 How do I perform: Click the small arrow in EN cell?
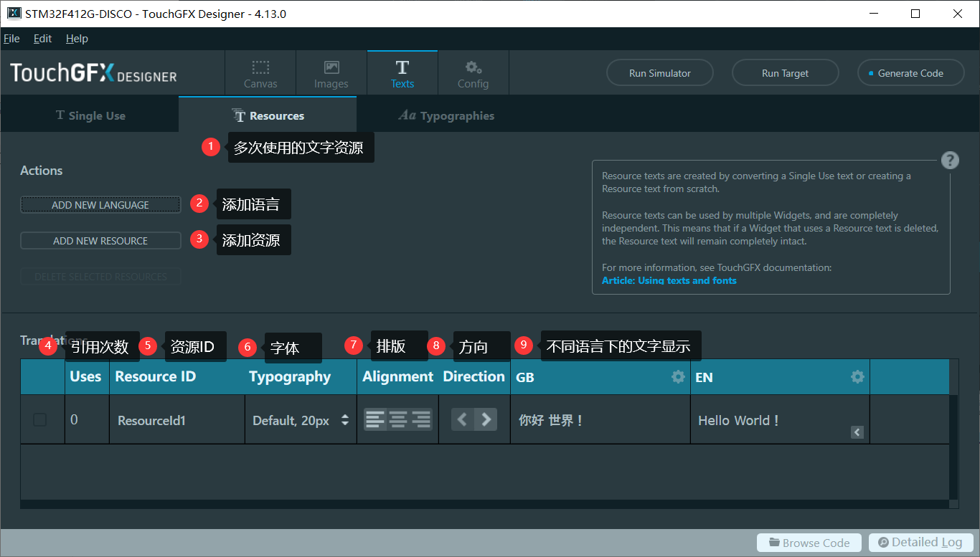(x=857, y=432)
